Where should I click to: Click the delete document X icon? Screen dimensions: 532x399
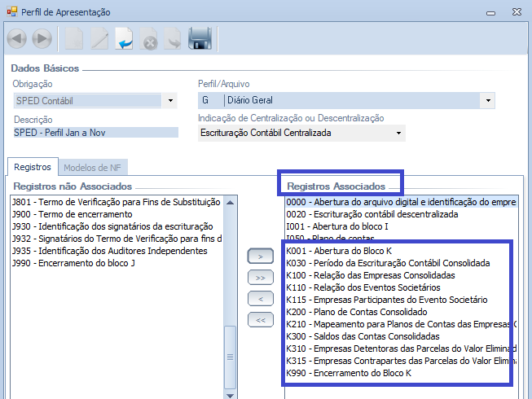click(x=149, y=38)
